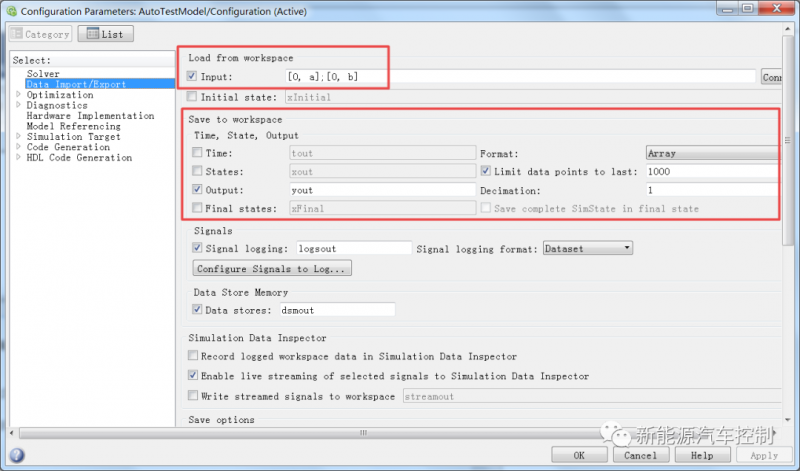Select Solver in the category tree

pos(43,74)
